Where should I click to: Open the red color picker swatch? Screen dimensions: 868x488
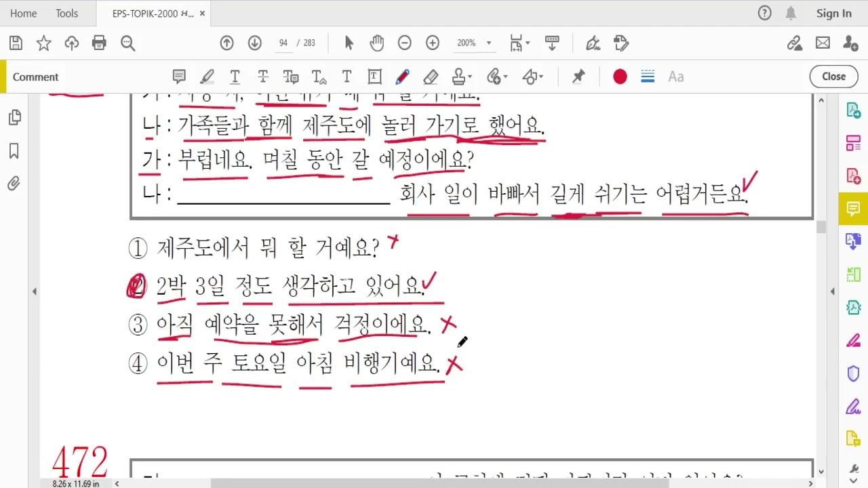(620, 77)
